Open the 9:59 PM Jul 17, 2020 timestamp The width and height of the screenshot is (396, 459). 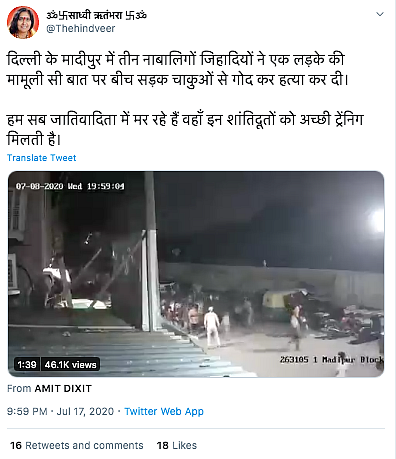click(60, 411)
